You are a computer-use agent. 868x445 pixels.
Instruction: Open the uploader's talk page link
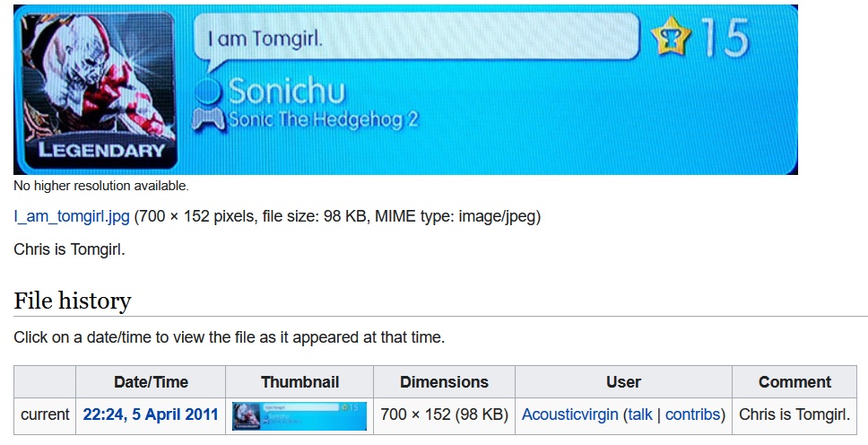pos(639,414)
